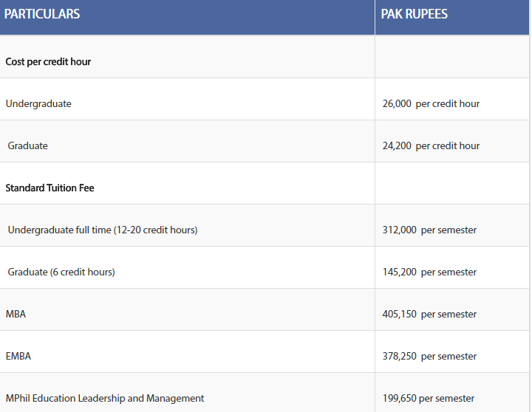The height and width of the screenshot is (412, 532).
Task: Select the 'Cost per credit hour' heading
Action: (x=48, y=61)
